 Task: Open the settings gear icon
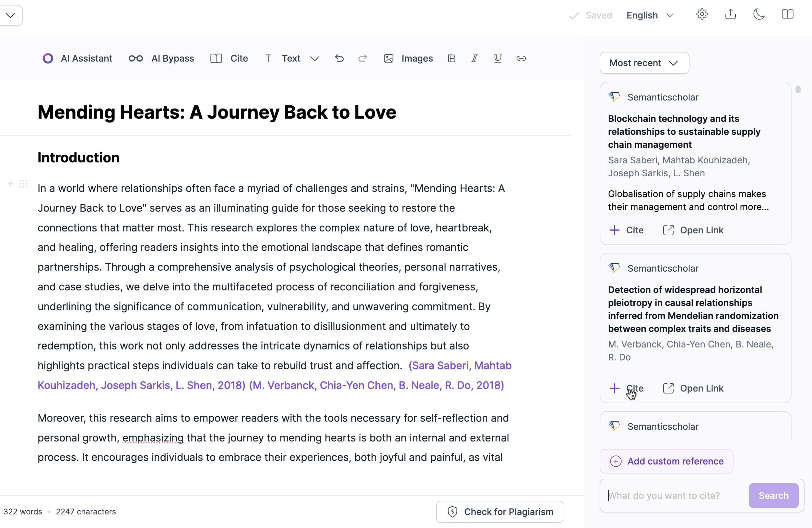click(x=702, y=14)
